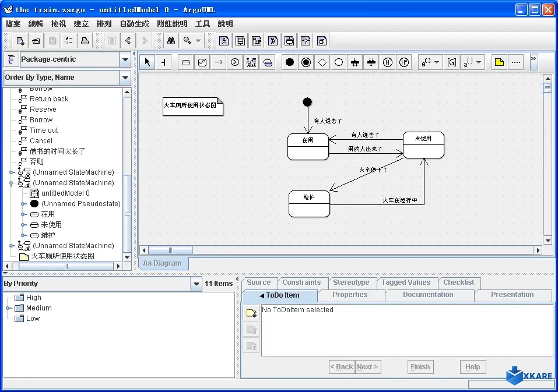Choose the Select arrow tool
Screen dimensions: 558x392
click(148, 62)
